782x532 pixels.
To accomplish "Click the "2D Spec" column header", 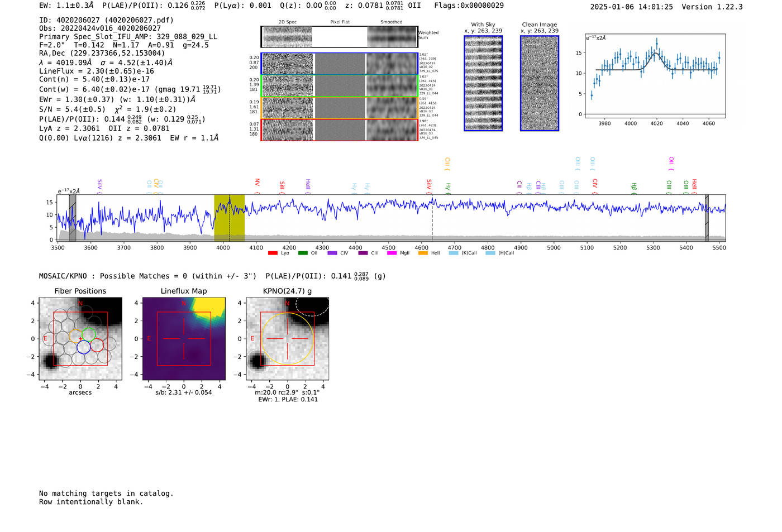I will pyautogui.click(x=288, y=22).
